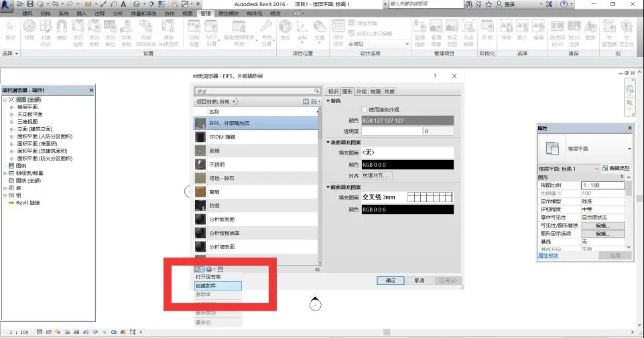
Task: Expand 明细表/数量 in project browser
Action: [x=5, y=173]
